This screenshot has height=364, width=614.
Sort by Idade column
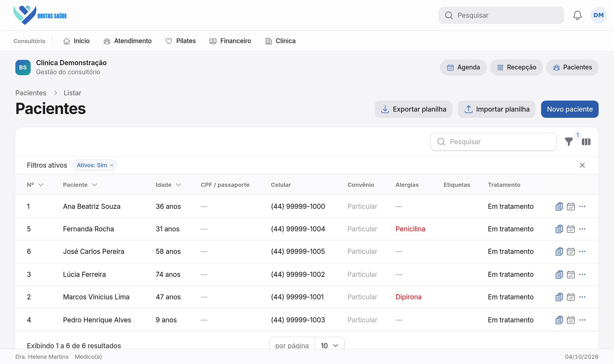(x=168, y=185)
